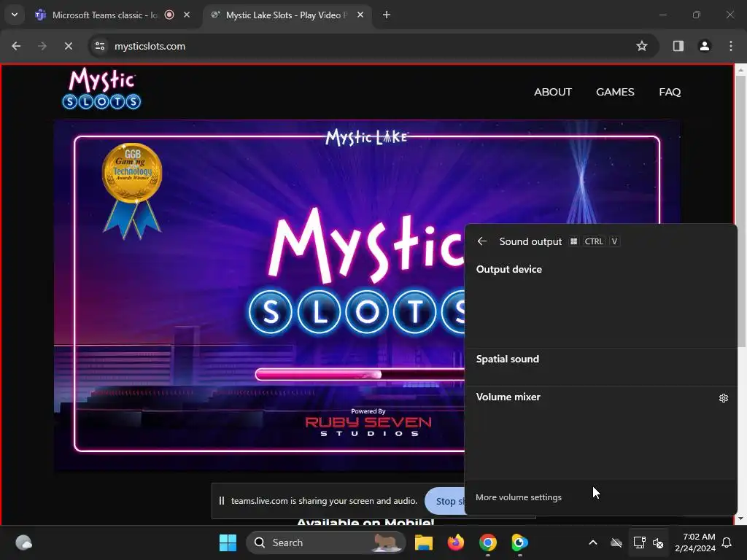
Task: Click the Mystic Slots site logo
Action: [101, 88]
